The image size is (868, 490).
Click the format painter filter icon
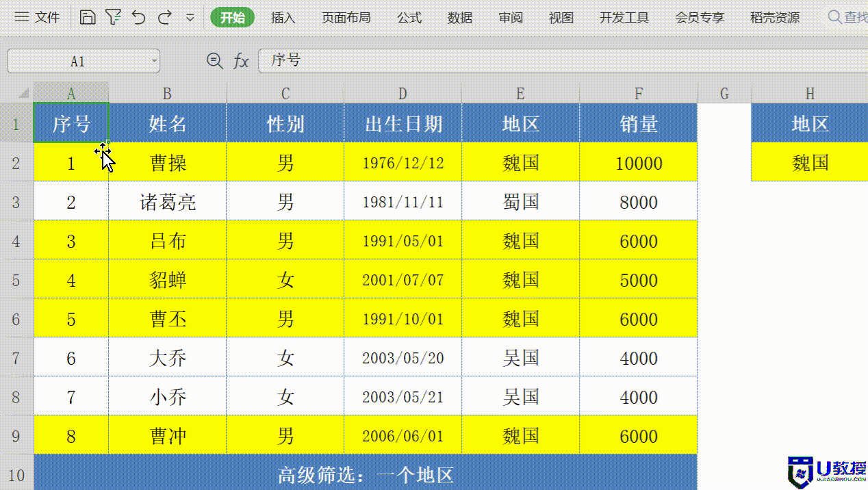[x=113, y=18]
